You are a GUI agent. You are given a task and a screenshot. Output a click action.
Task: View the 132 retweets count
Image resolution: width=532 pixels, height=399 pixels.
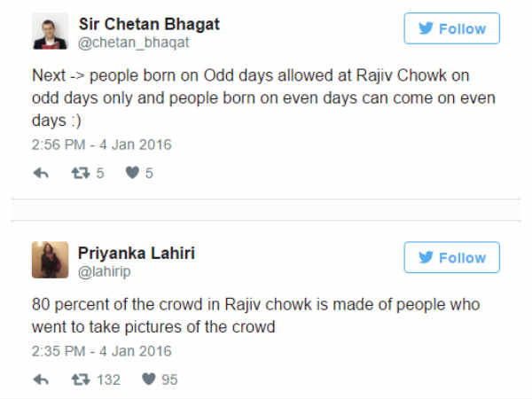point(108,379)
